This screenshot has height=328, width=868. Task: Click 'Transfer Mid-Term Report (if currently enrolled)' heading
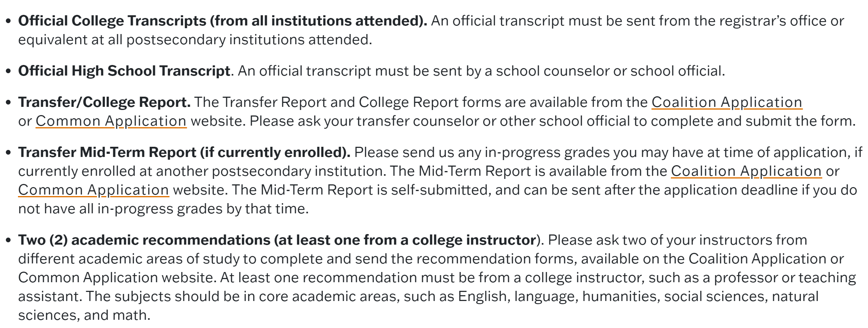click(x=184, y=152)
